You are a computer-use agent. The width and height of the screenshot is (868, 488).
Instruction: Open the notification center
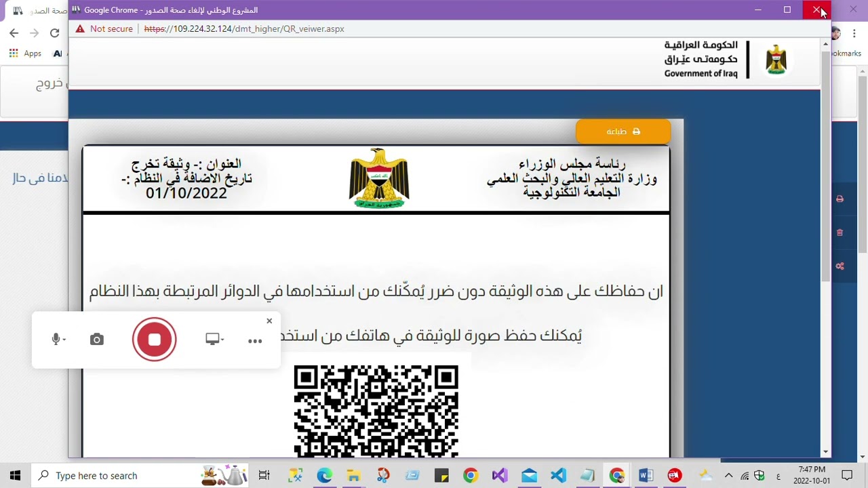pos(847,475)
